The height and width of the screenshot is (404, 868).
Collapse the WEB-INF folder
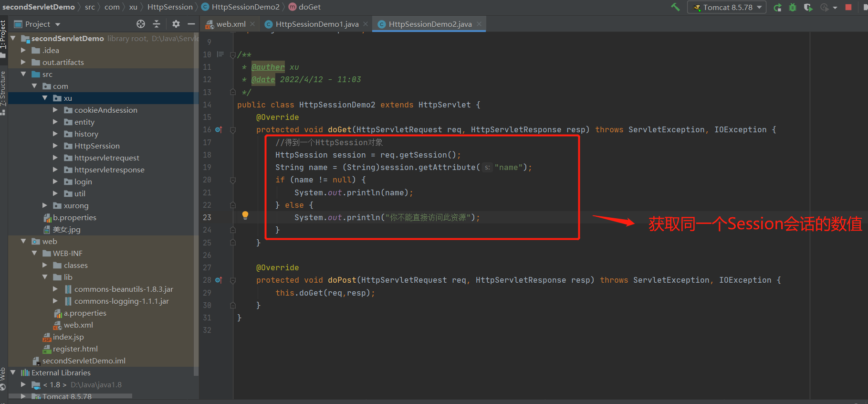(x=34, y=253)
